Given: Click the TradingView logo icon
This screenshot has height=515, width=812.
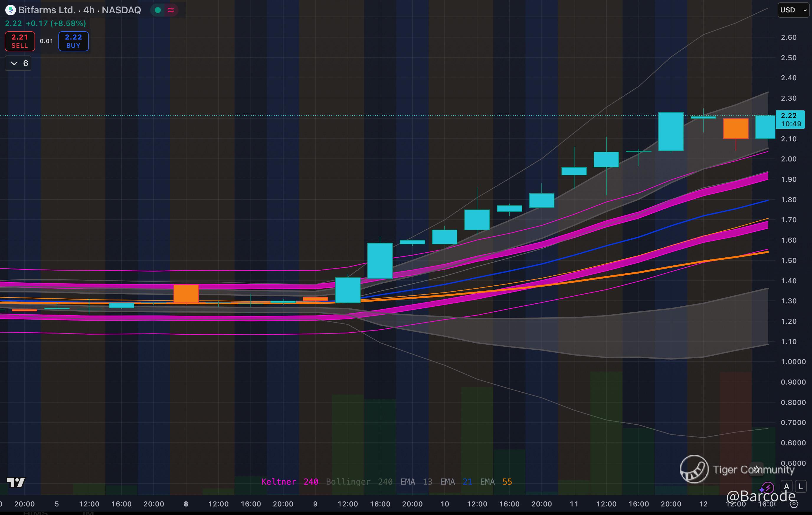Looking at the screenshot, I should 16,482.
